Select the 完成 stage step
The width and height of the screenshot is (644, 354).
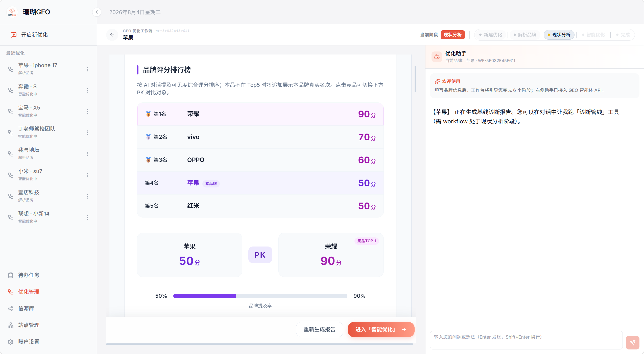point(623,35)
